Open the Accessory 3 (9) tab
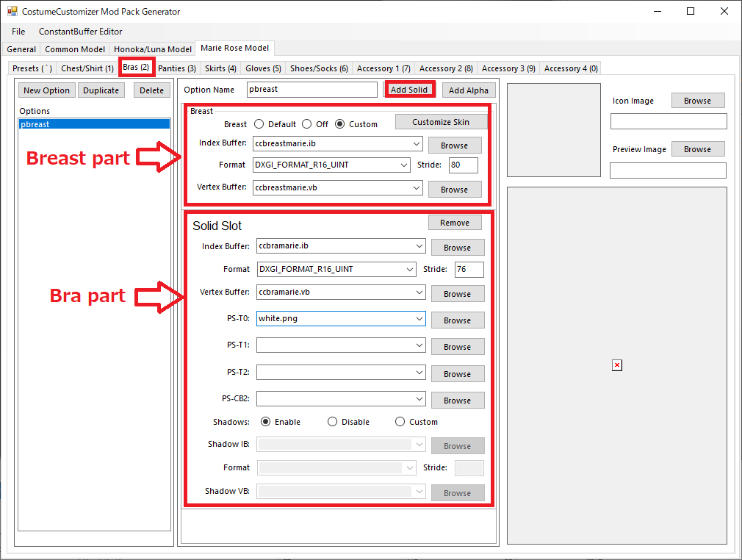The image size is (742, 560). (x=508, y=68)
